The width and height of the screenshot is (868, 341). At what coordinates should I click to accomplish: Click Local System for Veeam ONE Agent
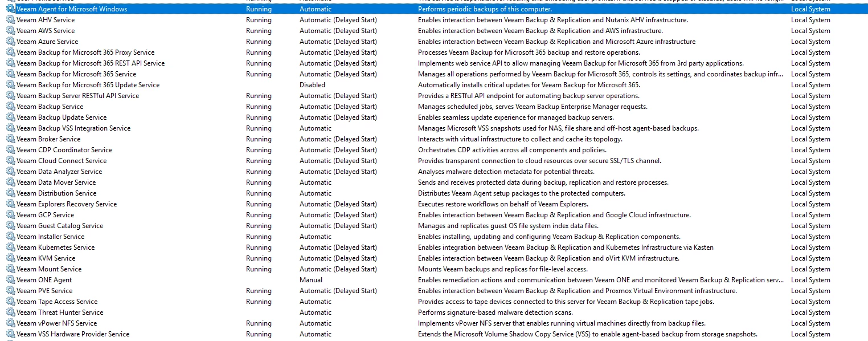point(810,280)
